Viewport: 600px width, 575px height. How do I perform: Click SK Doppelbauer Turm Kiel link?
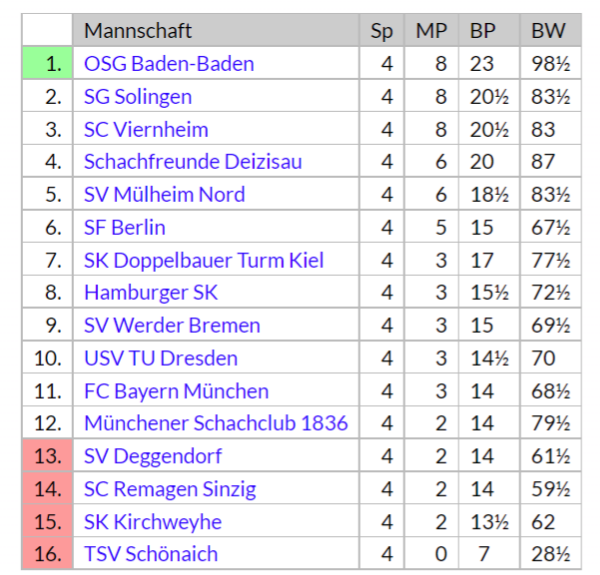tap(204, 260)
